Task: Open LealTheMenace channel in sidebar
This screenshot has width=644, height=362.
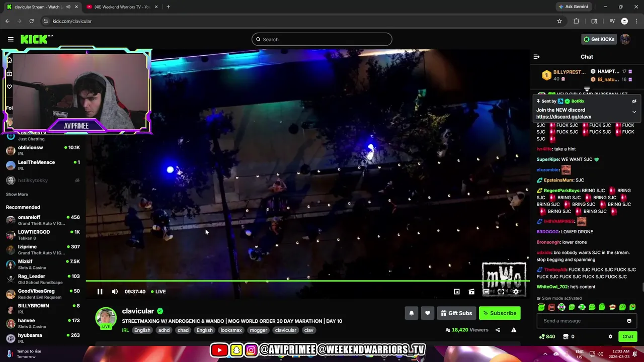Action: (x=43, y=165)
